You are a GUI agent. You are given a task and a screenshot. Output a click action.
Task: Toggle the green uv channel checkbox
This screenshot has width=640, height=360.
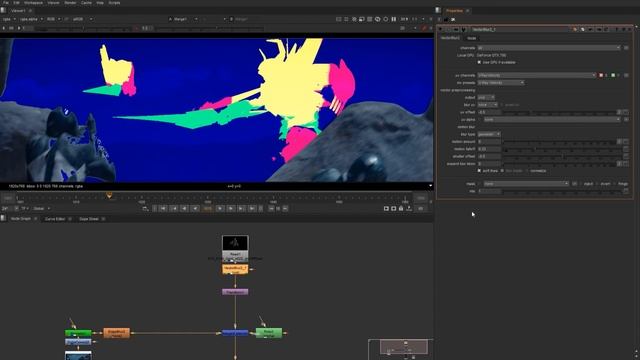point(613,75)
